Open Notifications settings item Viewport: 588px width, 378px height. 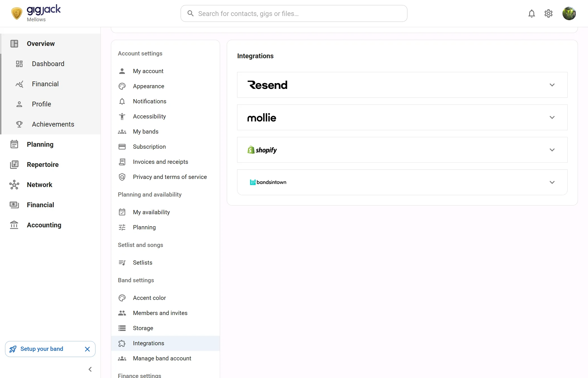165,101
